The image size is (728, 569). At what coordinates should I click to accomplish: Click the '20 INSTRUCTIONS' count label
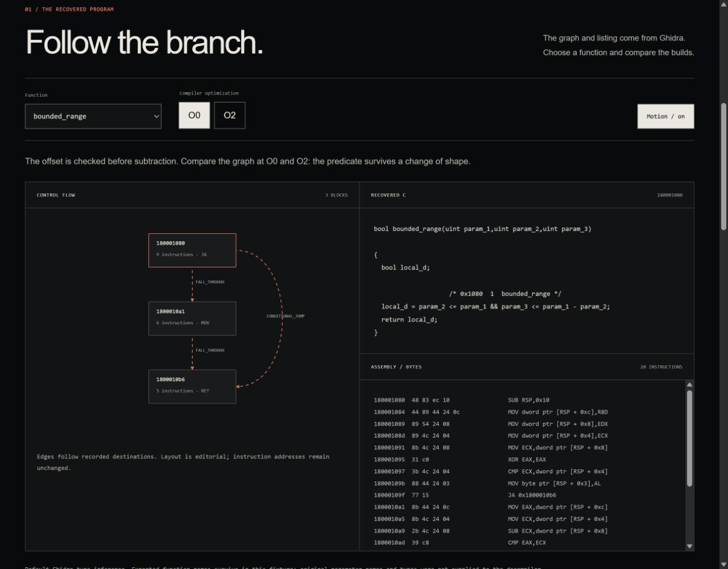point(661,367)
